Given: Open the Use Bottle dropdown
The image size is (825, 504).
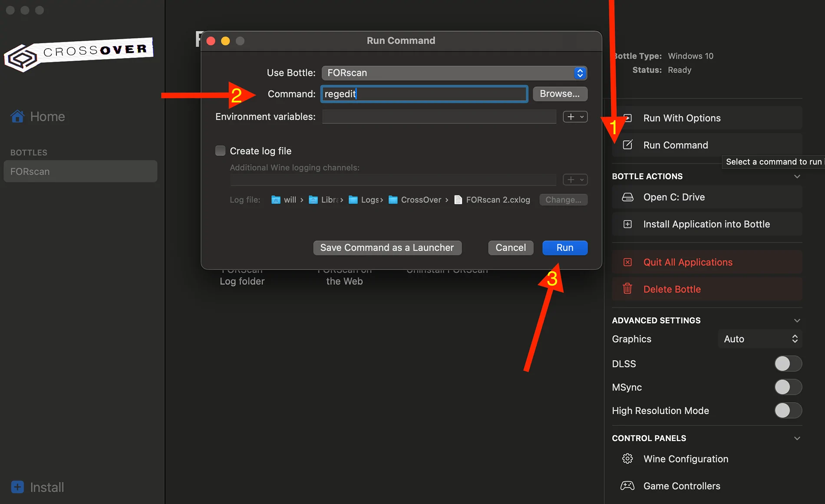Looking at the screenshot, I should point(454,73).
